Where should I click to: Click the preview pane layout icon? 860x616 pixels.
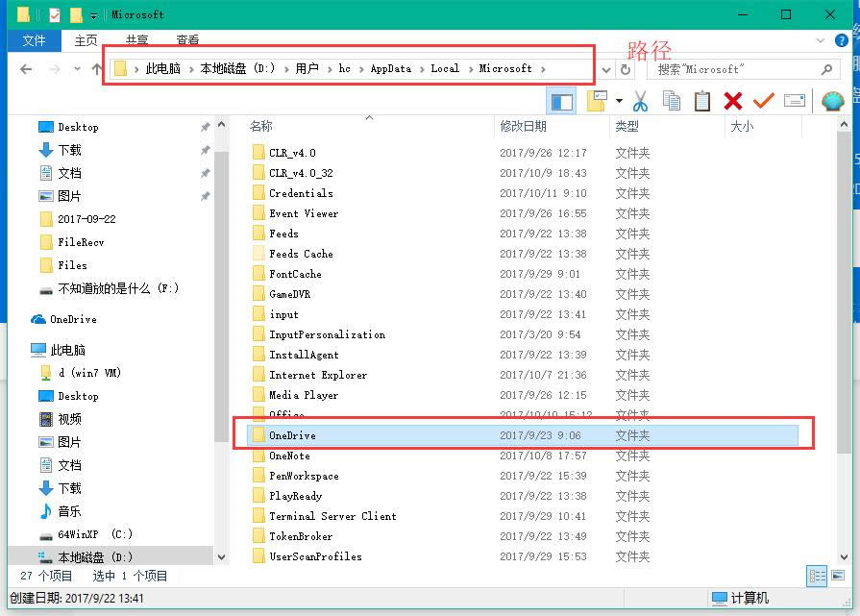(562, 101)
